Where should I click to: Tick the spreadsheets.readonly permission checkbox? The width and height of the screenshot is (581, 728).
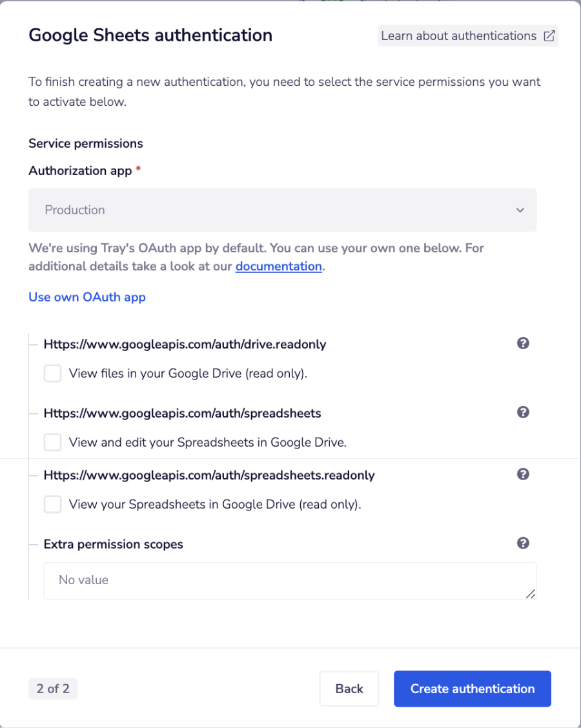coord(52,504)
